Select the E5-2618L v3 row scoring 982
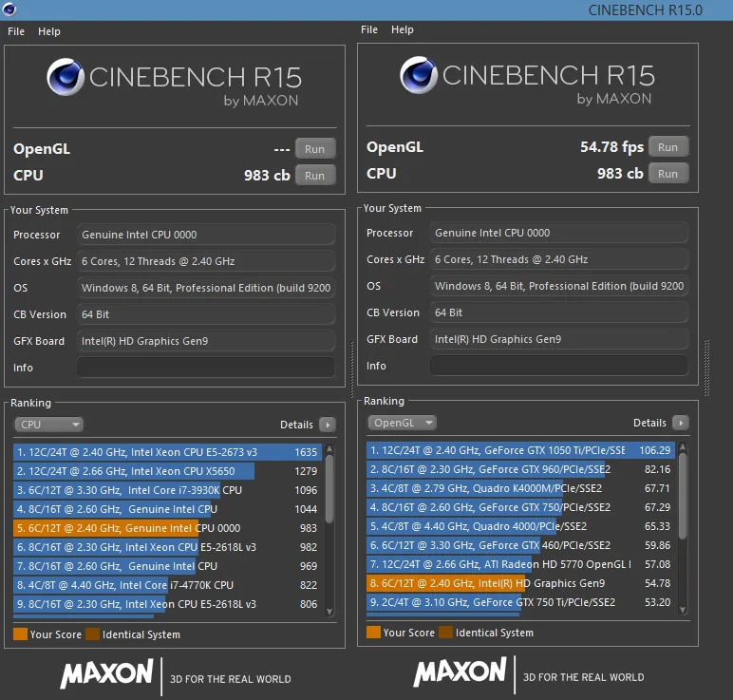 [167, 547]
